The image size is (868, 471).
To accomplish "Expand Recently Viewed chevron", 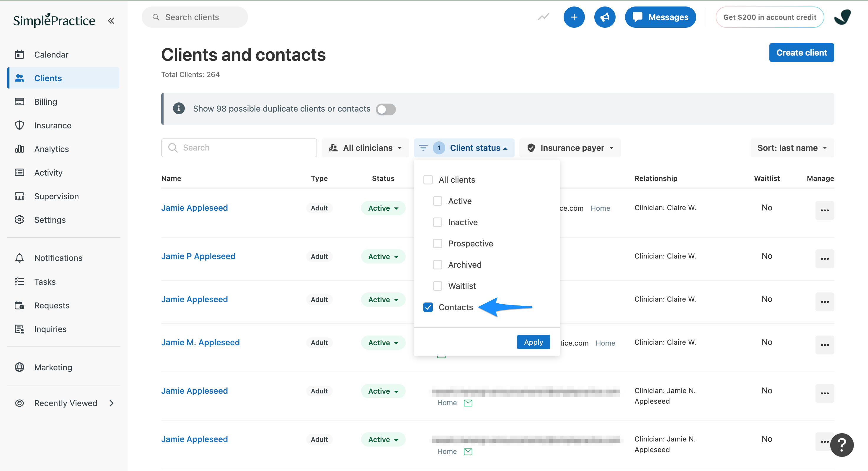I will click(x=112, y=403).
